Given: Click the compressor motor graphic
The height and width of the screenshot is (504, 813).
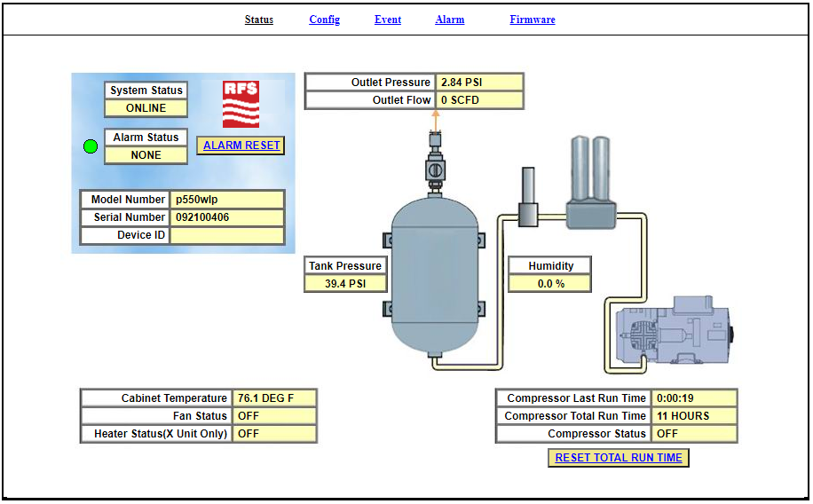Looking at the screenshot, I should 674,331.
